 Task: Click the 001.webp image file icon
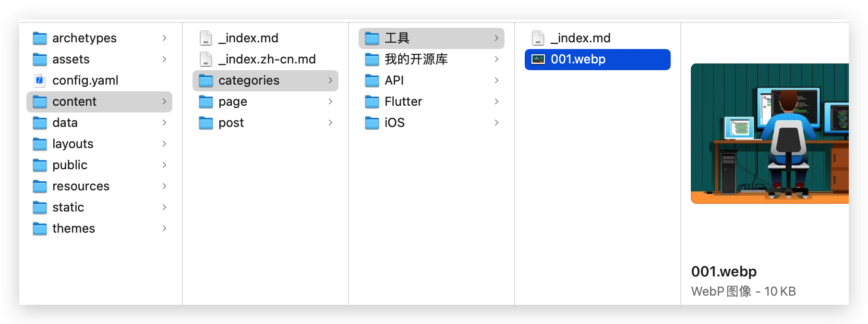pos(538,59)
